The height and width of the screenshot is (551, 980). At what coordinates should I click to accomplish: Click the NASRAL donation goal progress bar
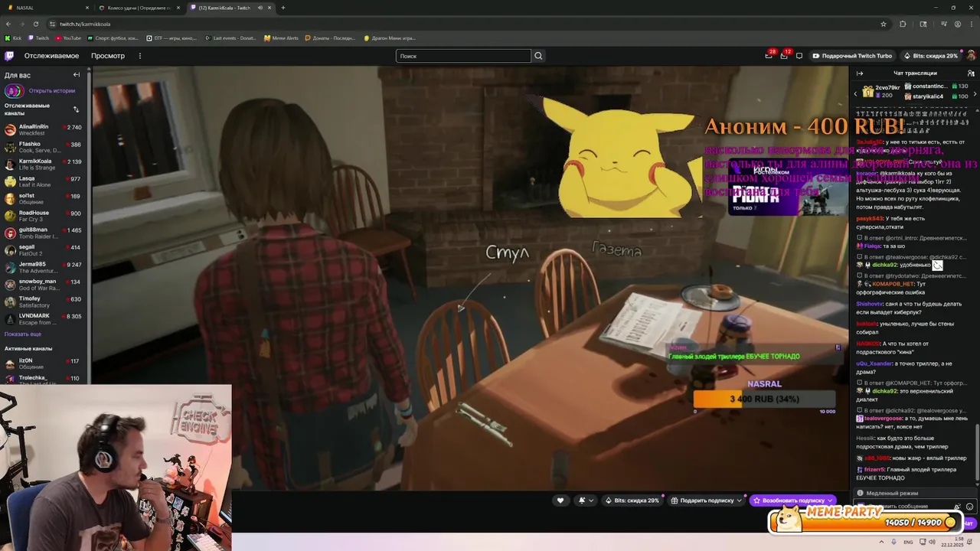[764, 399]
